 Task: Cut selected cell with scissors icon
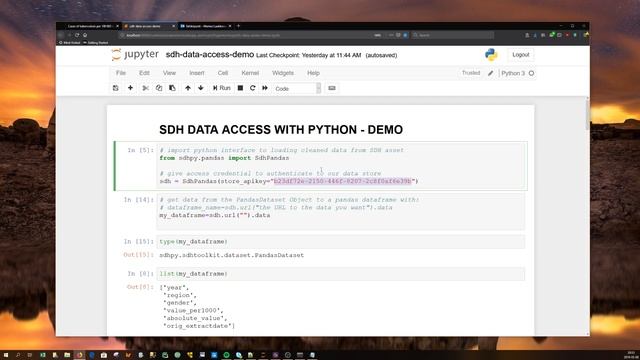145,88
